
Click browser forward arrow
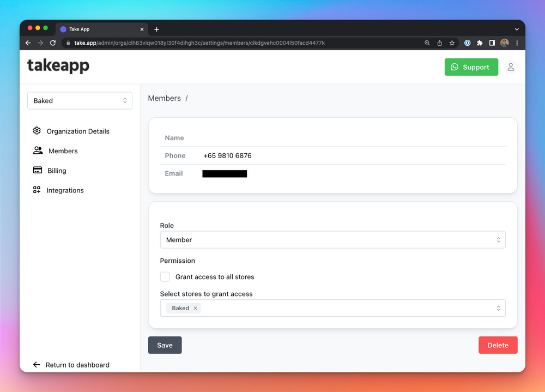tap(40, 43)
